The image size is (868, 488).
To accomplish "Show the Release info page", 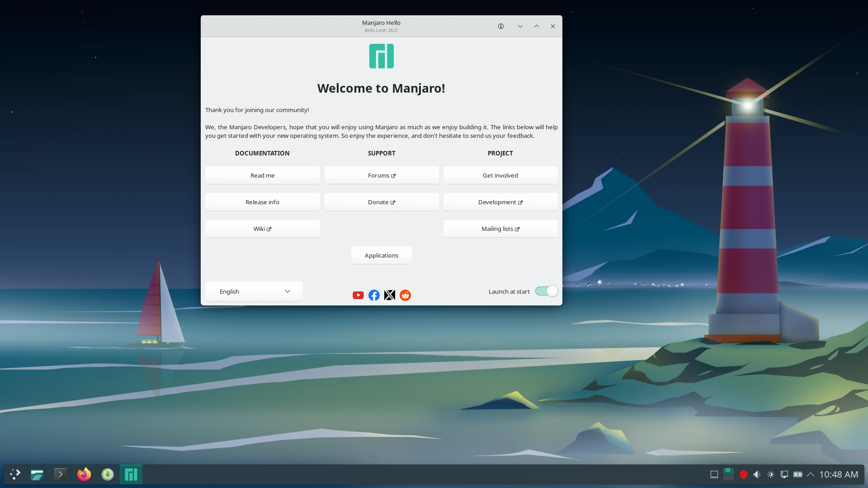I will coord(262,202).
